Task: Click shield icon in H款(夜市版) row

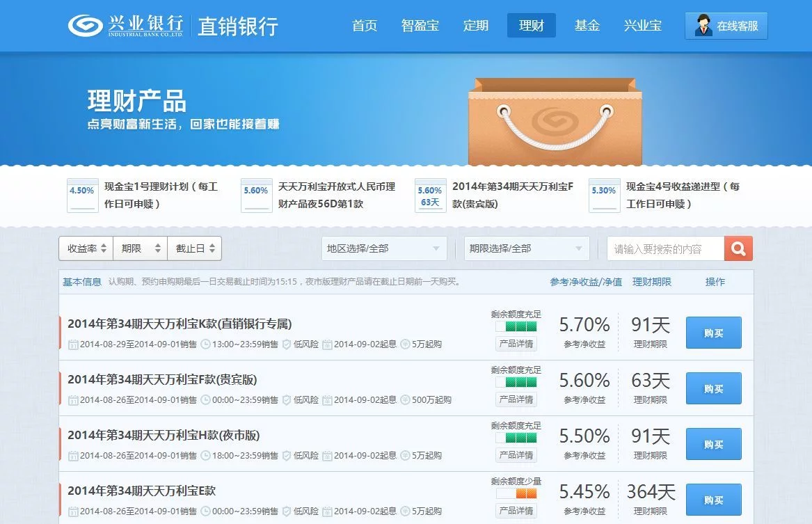Action: click(x=287, y=456)
